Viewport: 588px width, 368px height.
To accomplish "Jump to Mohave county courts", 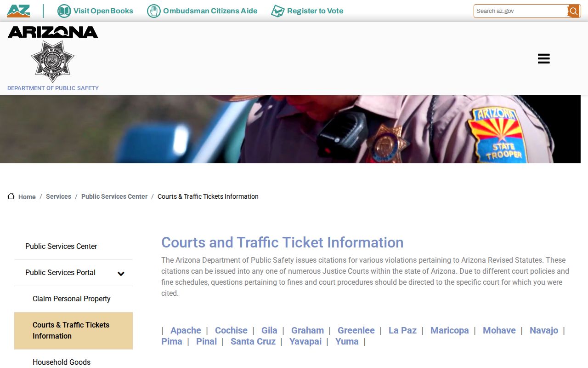I will click(x=499, y=330).
